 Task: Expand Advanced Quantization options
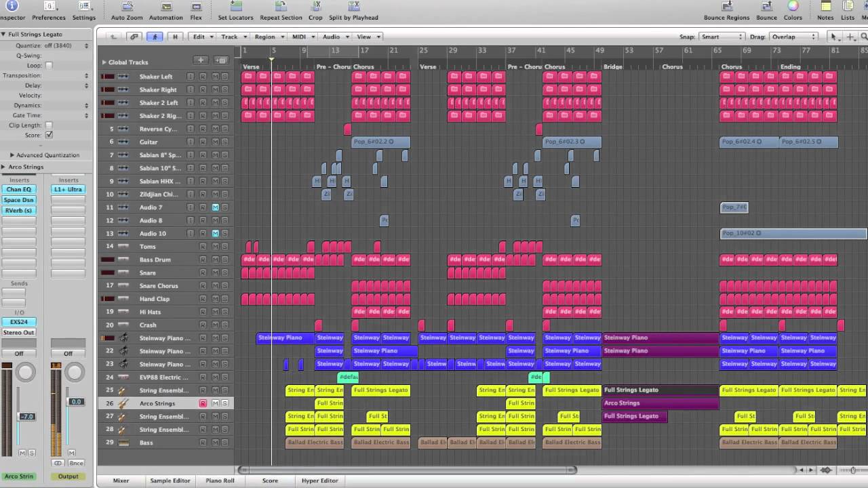[x=12, y=155]
